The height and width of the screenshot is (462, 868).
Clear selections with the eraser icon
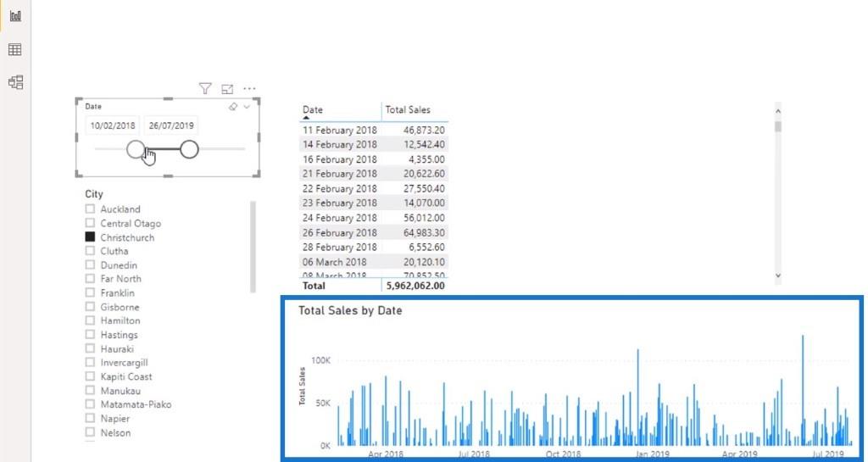click(x=233, y=107)
